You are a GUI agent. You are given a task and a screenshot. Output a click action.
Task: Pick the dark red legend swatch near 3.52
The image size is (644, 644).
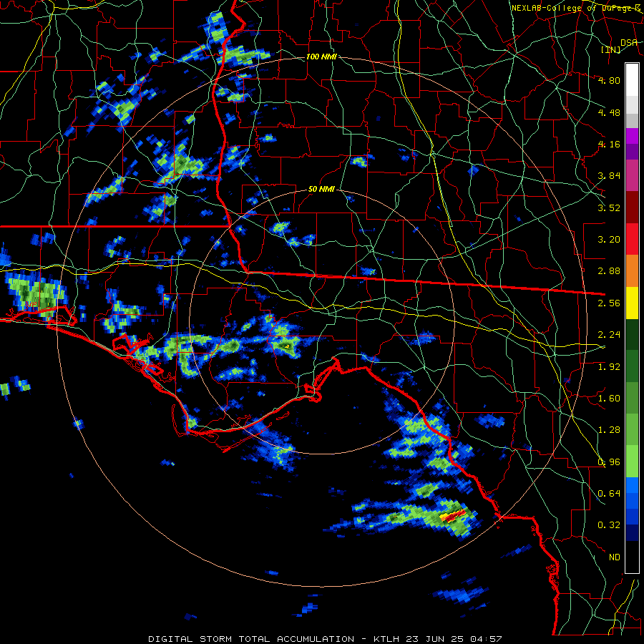632,208
